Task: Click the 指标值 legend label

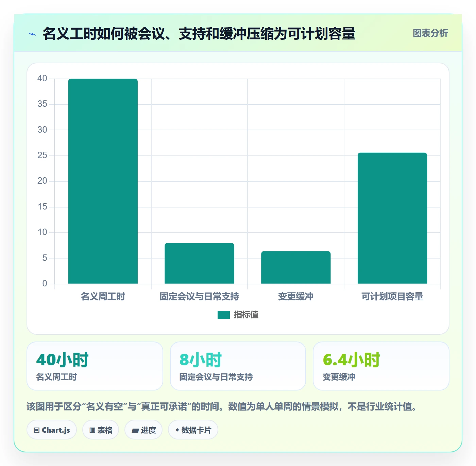Action: 246,315
